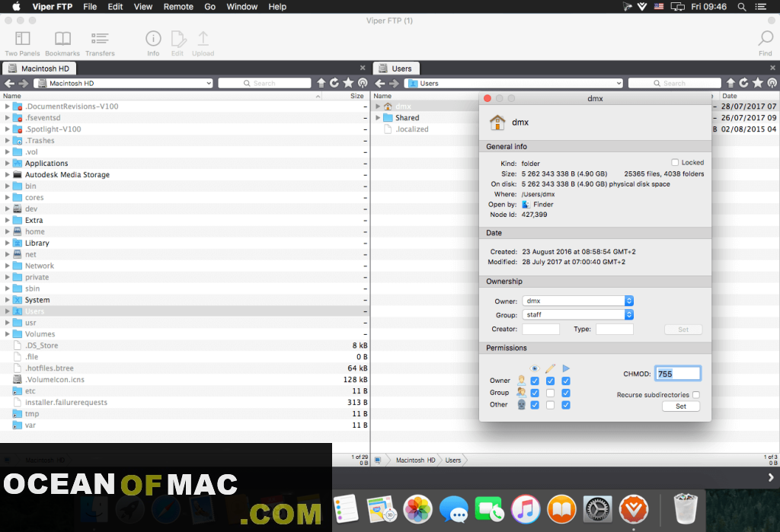Click the Viper FTP icon in the Dock
Screen dimensions: 780x532
point(633,509)
